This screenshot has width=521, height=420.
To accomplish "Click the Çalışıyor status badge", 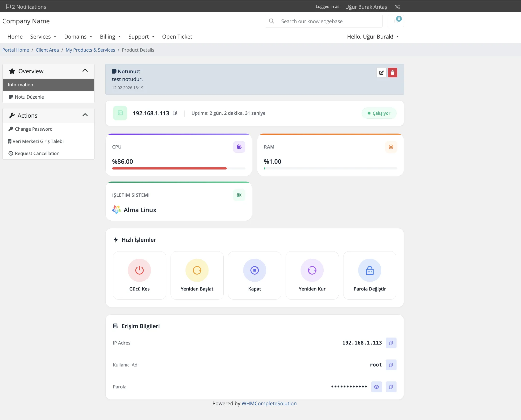I will click(379, 113).
